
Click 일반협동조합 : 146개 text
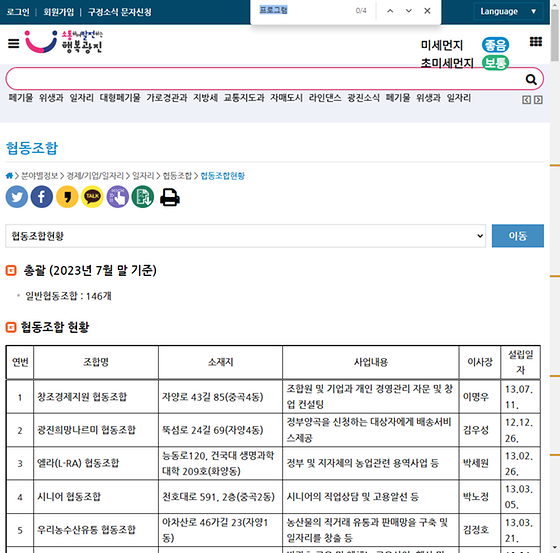point(68,296)
